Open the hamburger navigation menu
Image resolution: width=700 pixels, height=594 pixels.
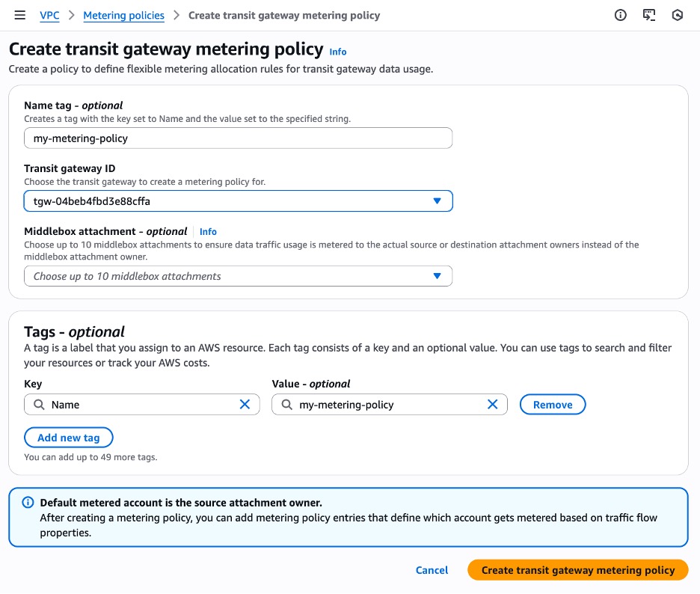(19, 15)
